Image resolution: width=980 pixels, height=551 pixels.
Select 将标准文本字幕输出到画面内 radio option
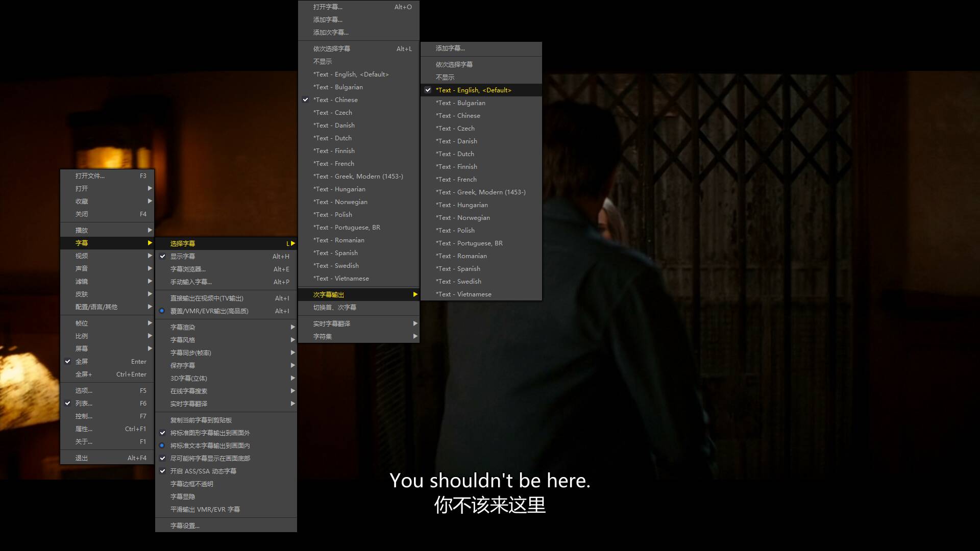pos(210,445)
